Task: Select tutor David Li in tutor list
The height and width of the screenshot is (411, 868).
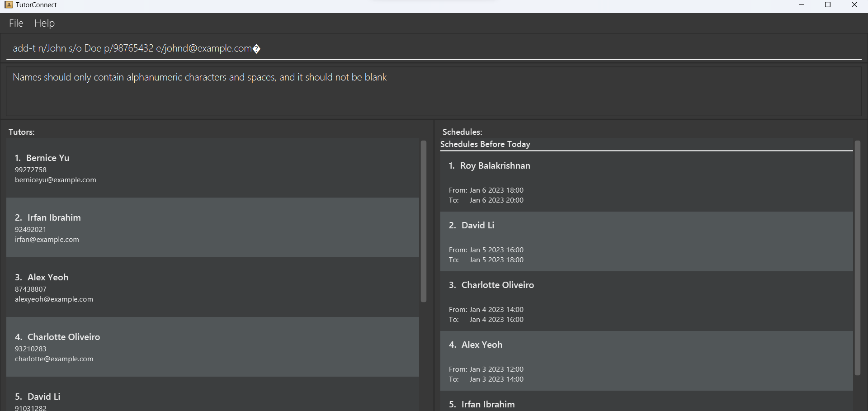Action: (212, 394)
